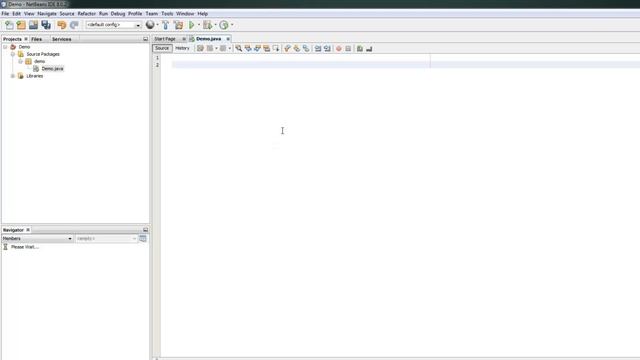Select Demo.java in the project tree
Viewport: 640px width, 360px height.
52,69
